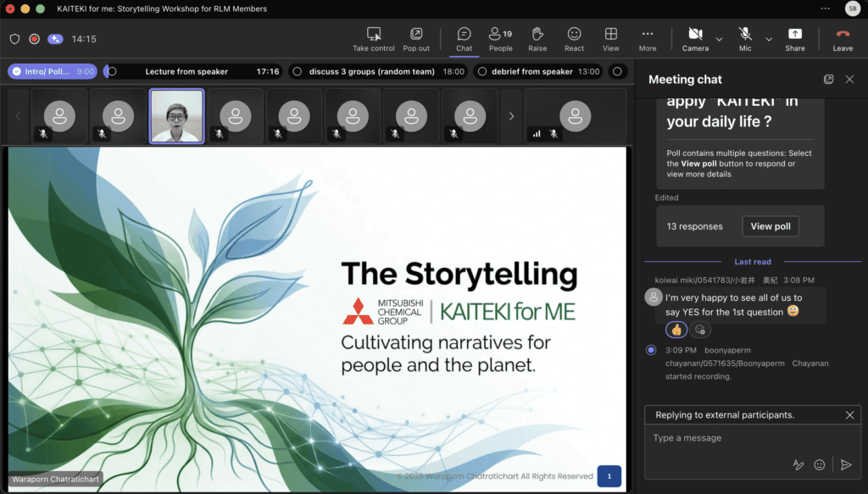Click the shield security icon
The image size is (868, 494).
[15, 39]
